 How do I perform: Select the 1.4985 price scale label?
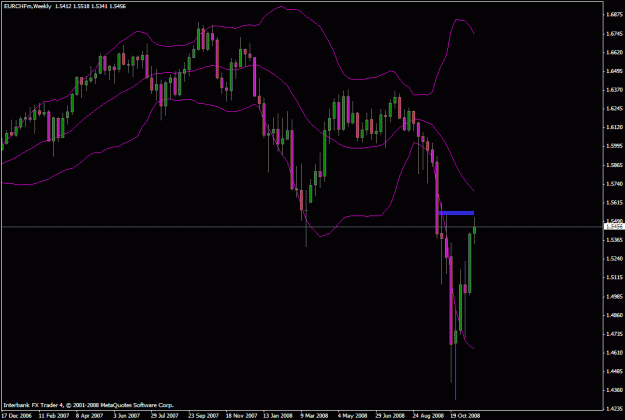tap(614, 296)
